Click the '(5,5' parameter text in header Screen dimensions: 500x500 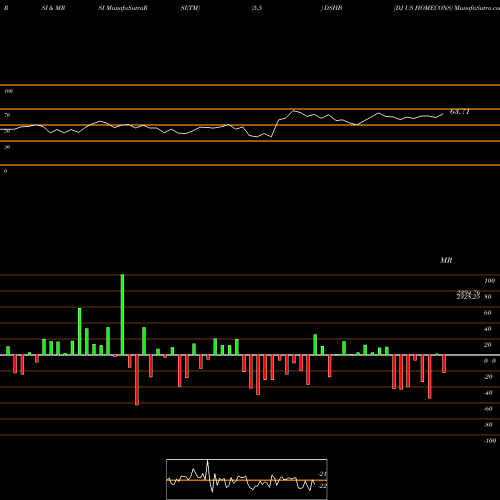click(x=257, y=8)
